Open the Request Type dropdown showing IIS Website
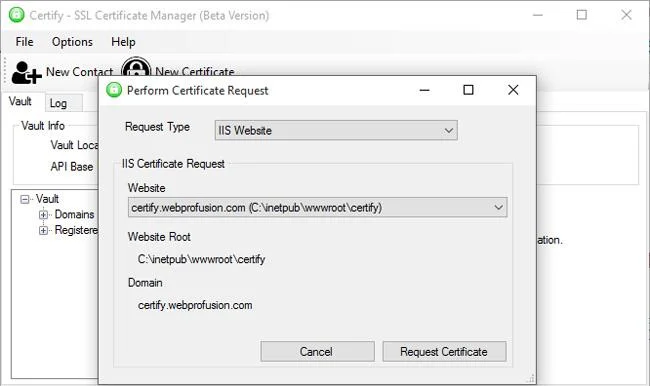The image size is (650, 386). click(x=336, y=131)
